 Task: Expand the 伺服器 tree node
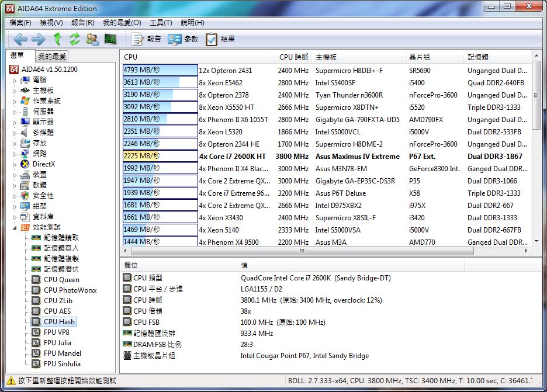coord(15,112)
